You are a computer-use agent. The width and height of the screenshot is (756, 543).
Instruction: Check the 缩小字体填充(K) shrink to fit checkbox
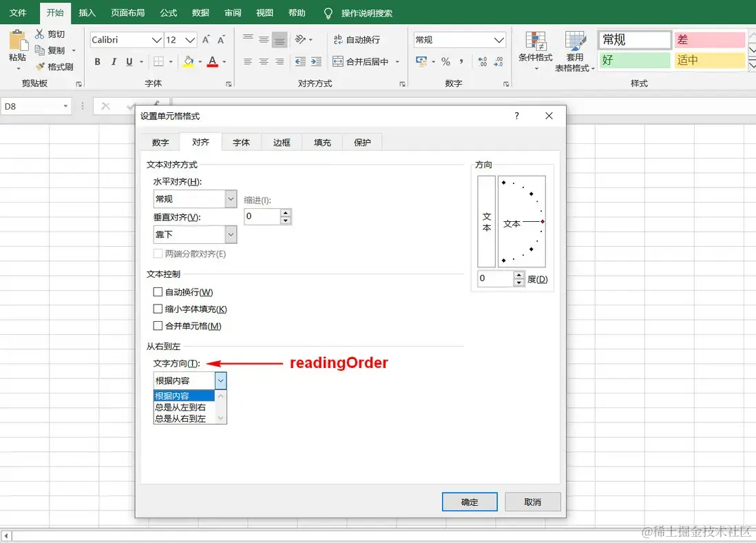158,309
